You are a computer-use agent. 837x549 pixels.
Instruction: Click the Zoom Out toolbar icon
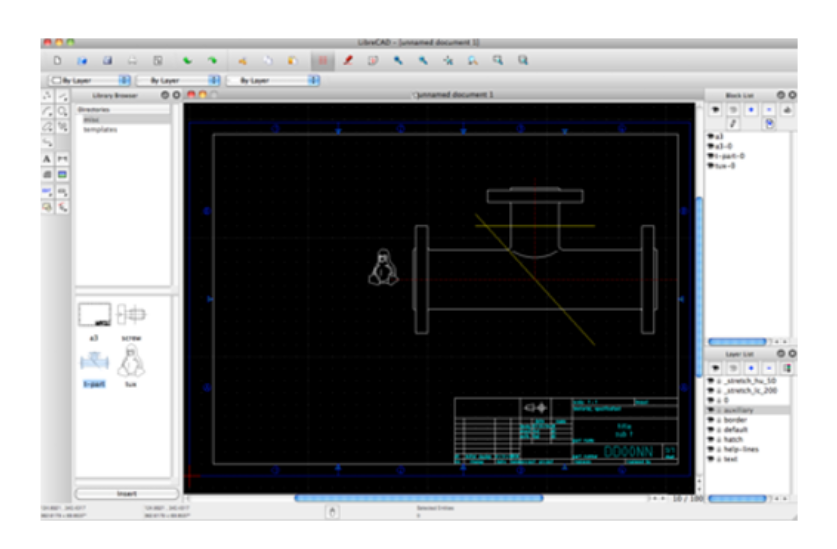pos(423,60)
